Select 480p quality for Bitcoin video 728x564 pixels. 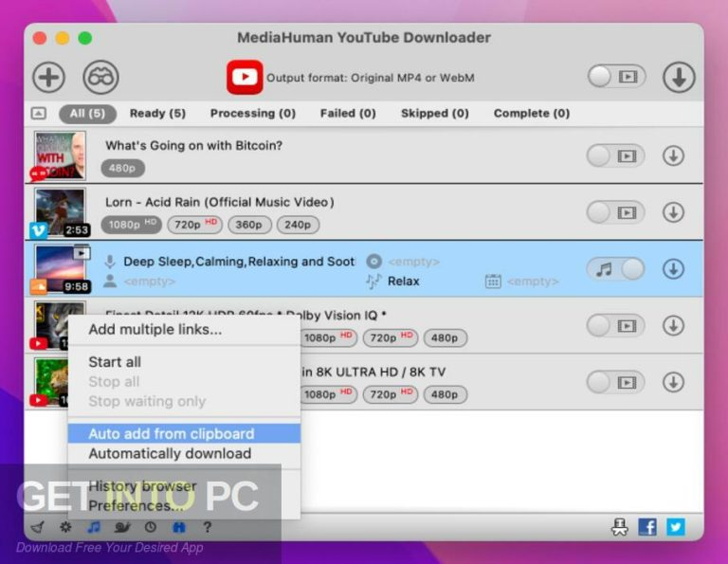coord(122,168)
